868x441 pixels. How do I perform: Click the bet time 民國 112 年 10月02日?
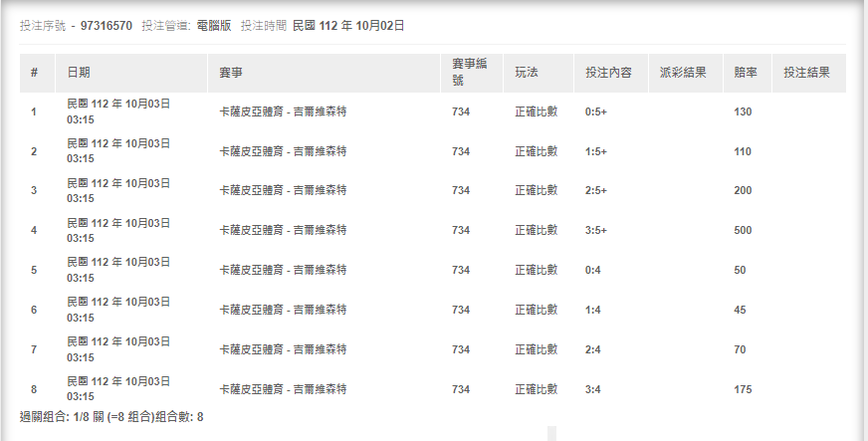[348, 26]
